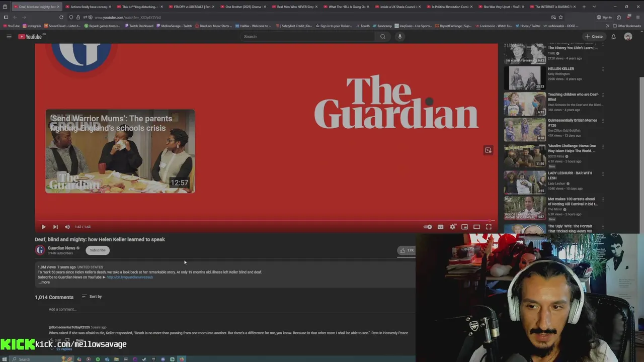Open Muslim Challenge suggested video

point(552,155)
